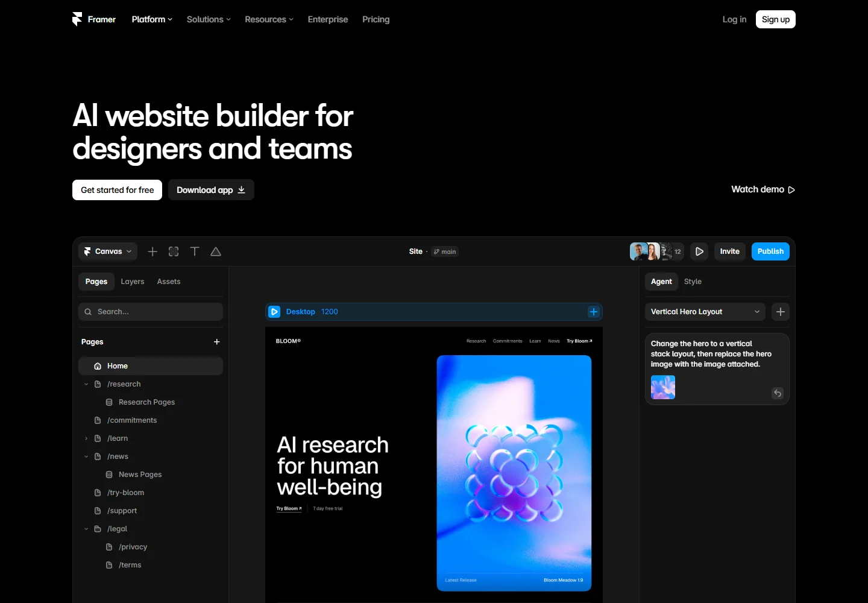Click Get started for free button

[x=118, y=190]
